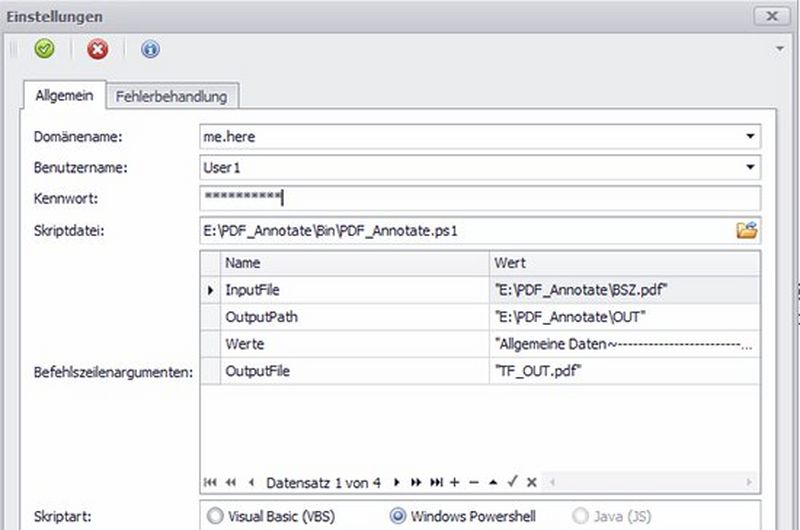Go to last record in navigator
The width and height of the screenshot is (800, 530).
[x=436, y=482]
